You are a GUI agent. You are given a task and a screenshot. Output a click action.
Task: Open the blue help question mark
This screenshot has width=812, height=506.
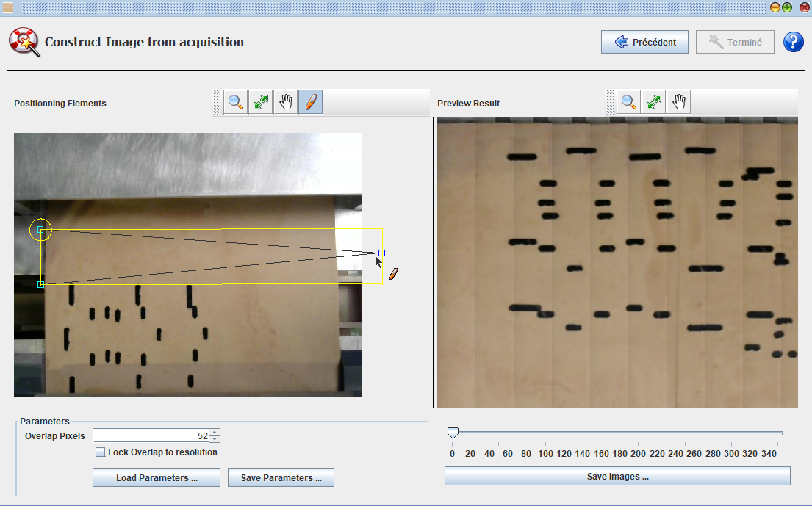click(794, 43)
